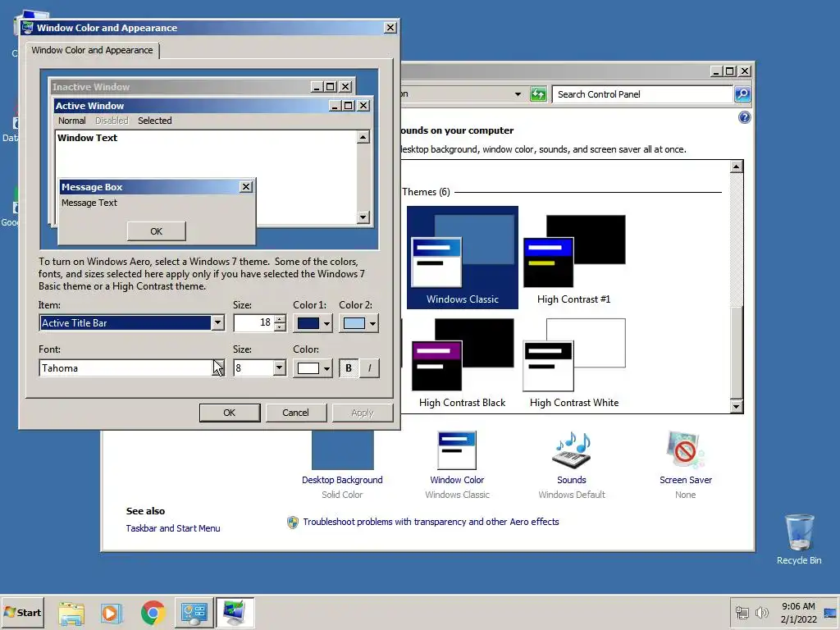Select the High Contrast #1 theme

pos(573,257)
